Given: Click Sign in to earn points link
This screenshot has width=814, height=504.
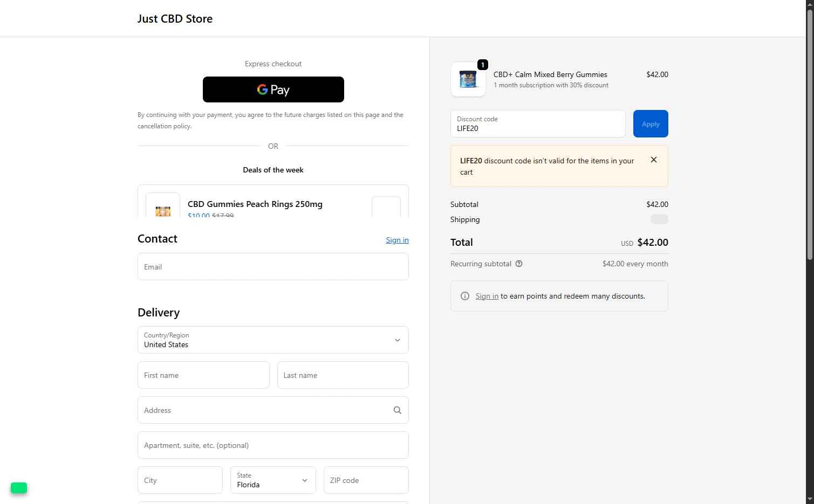Looking at the screenshot, I should [x=487, y=296].
